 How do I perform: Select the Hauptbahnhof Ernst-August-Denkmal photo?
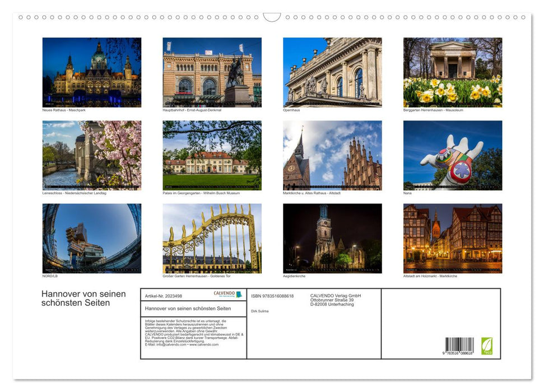(x=212, y=72)
